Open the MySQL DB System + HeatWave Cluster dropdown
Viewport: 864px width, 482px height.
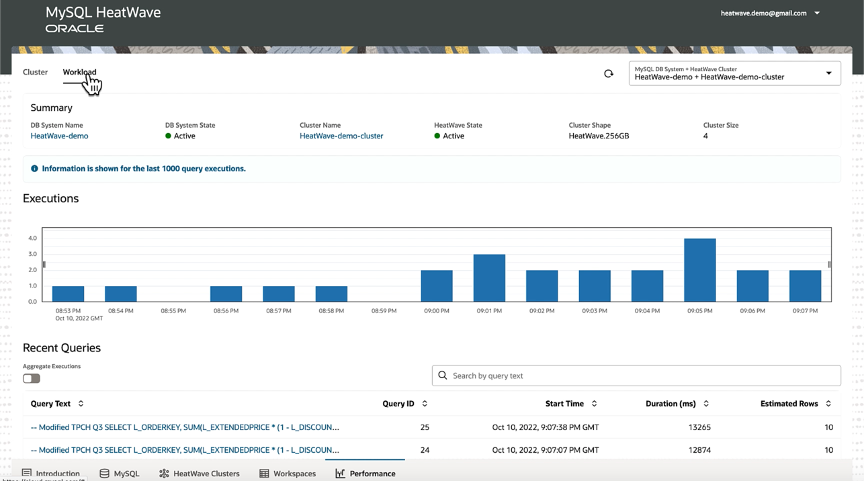(735, 73)
